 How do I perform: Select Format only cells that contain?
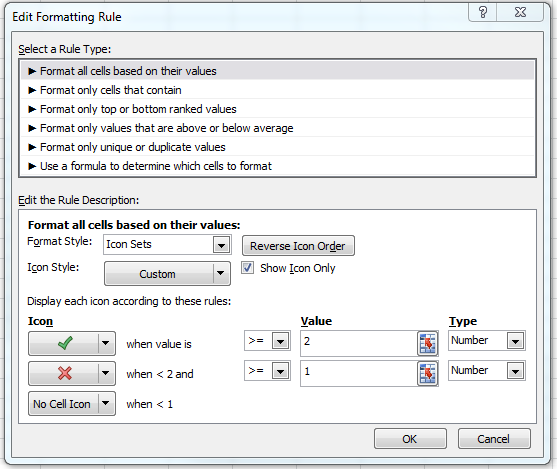click(x=277, y=90)
